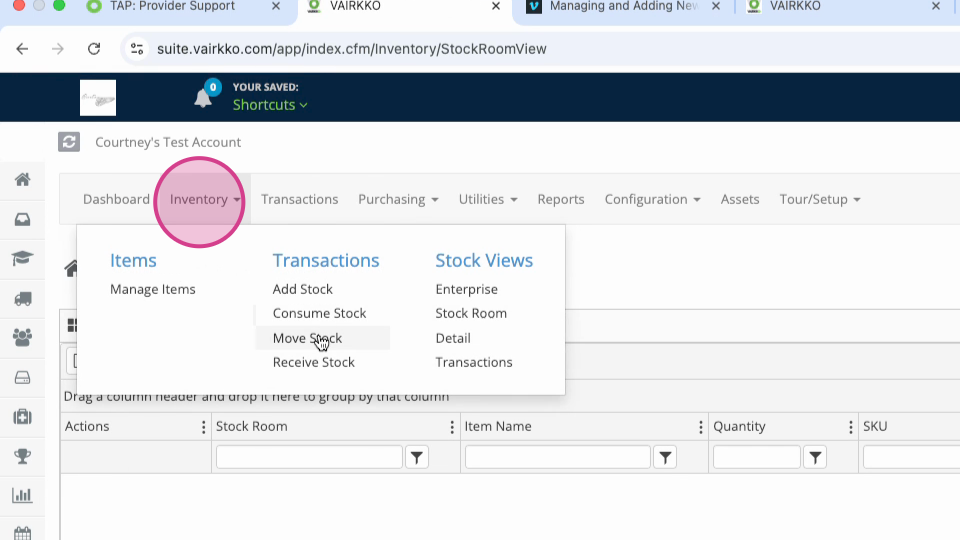Open Quantity column options dots
960x540 pixels.
(x=850, y=427)
